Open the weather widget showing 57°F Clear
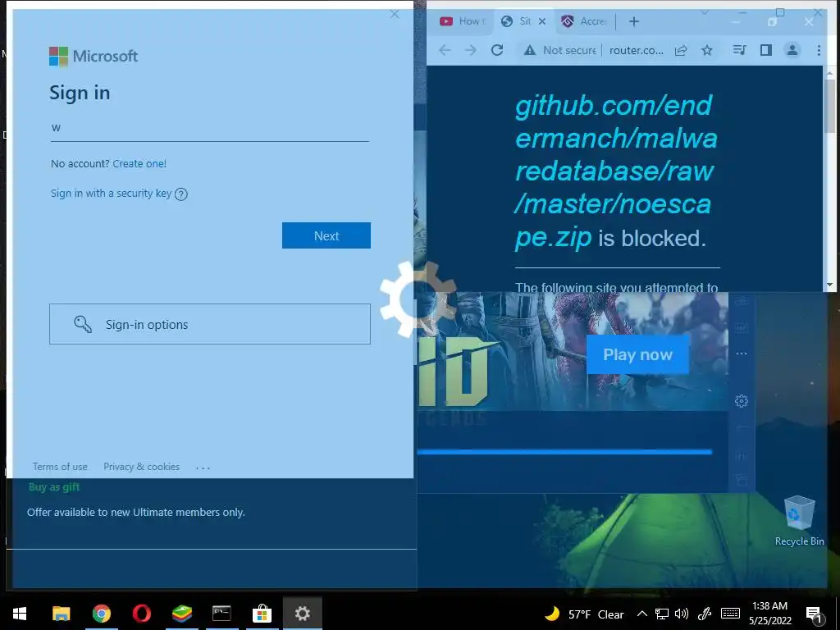The width and height of the screenshot is (840, 630). click(x=584, y=614)
